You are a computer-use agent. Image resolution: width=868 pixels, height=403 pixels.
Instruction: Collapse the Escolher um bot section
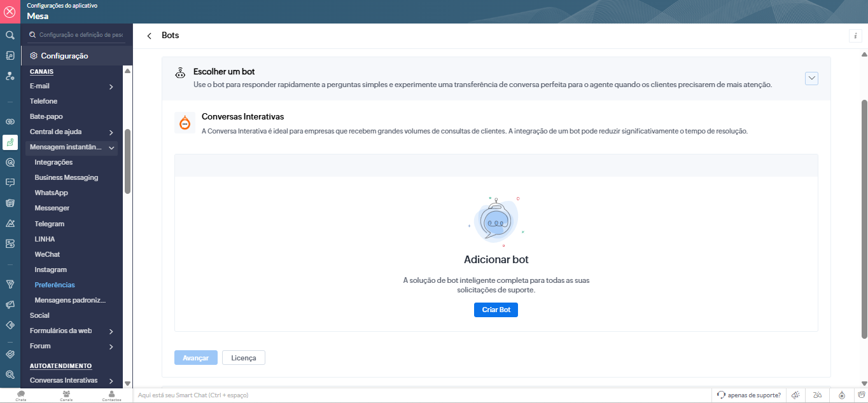coord(811,78)
